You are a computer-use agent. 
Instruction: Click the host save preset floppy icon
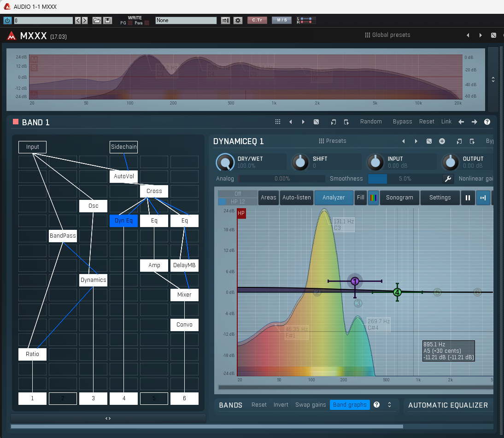pos(108,20)
